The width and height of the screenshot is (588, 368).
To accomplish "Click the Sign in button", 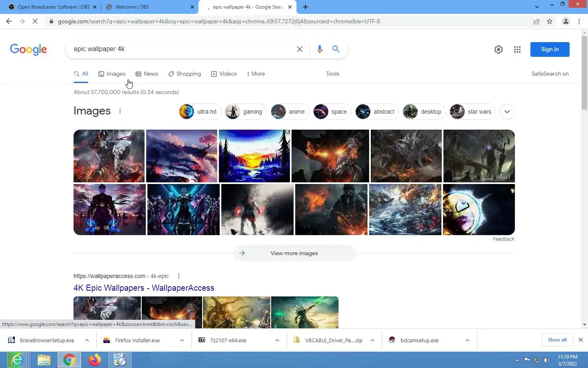I will pos(550,49).
